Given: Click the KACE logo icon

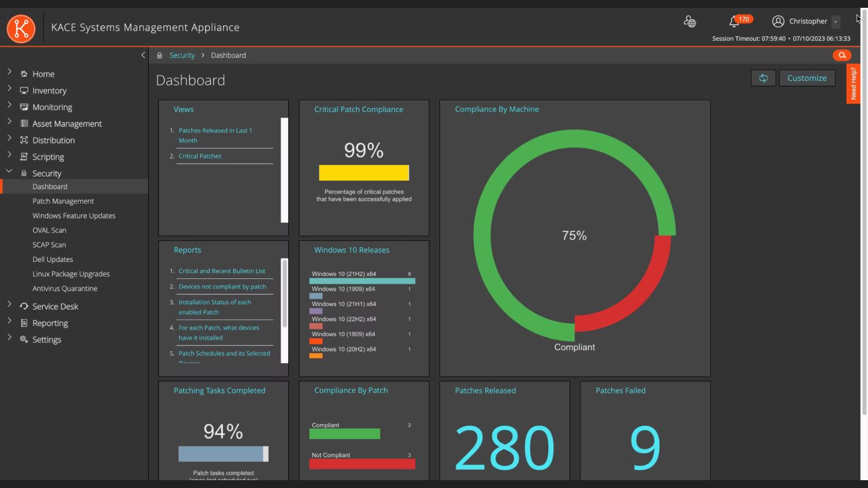Looking at the screenshot, I should point(21,28).
